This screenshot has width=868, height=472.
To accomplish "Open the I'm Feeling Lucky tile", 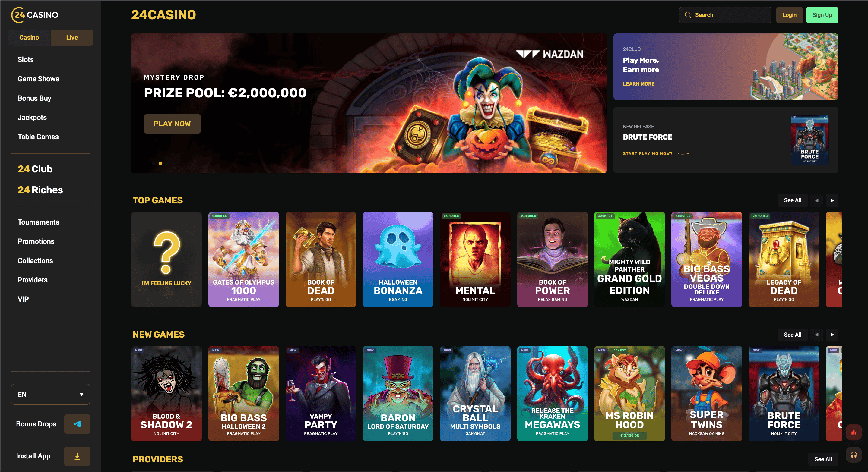I will pos(166,259).
